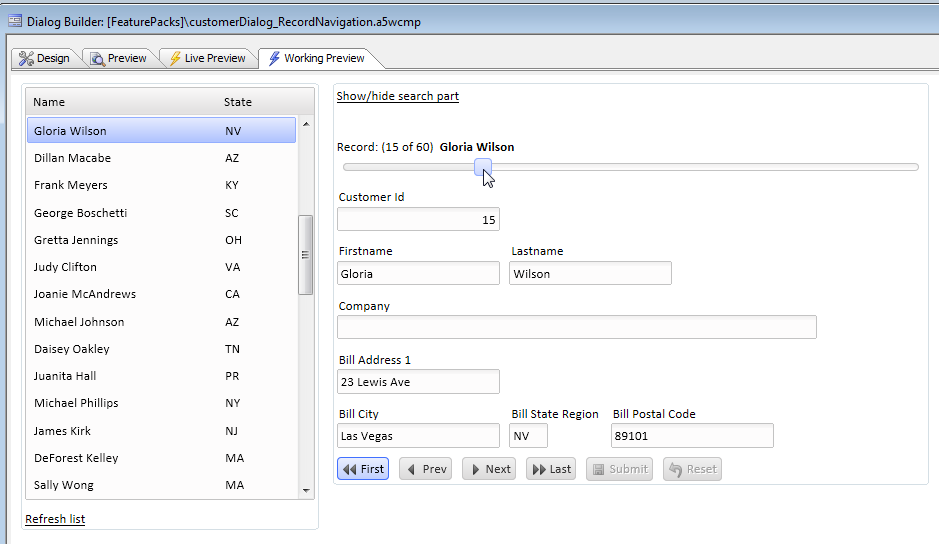
Task: Select the Frank Meyers row
Action: coord(162,185)
